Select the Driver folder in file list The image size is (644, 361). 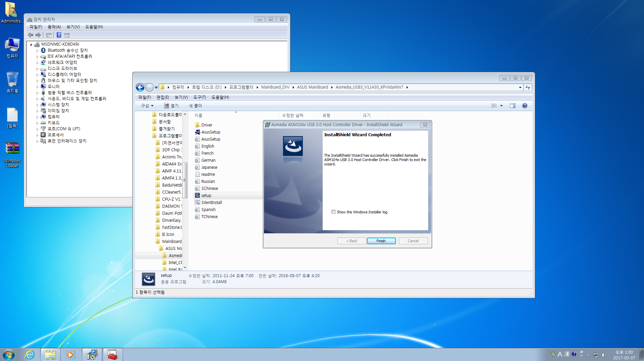(x=207, y=125)
